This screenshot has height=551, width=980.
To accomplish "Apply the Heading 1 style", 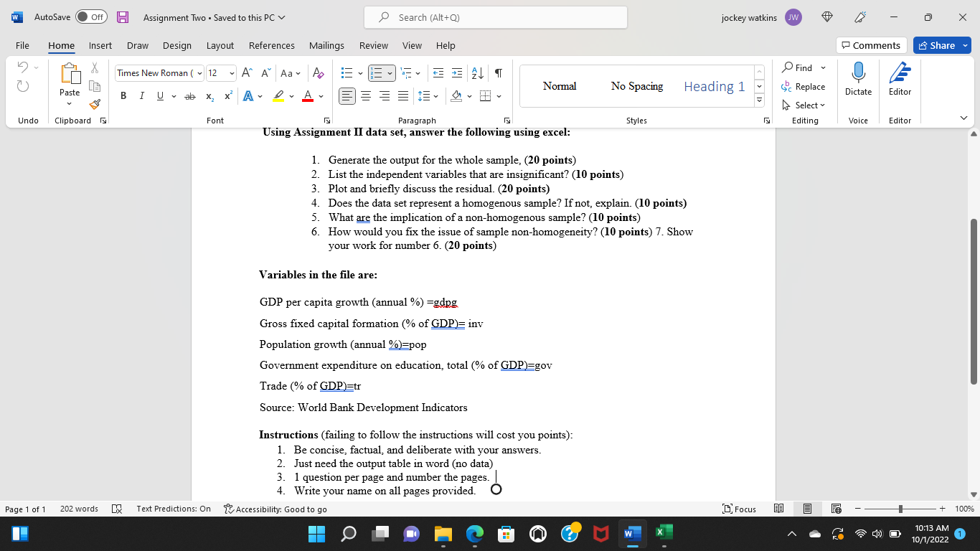I will 715,86.
